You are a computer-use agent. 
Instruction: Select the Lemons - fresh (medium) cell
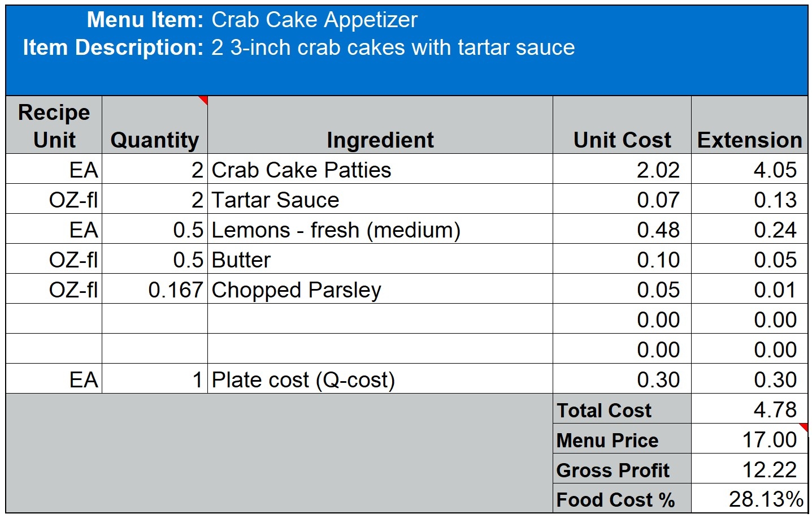point(336,230)
